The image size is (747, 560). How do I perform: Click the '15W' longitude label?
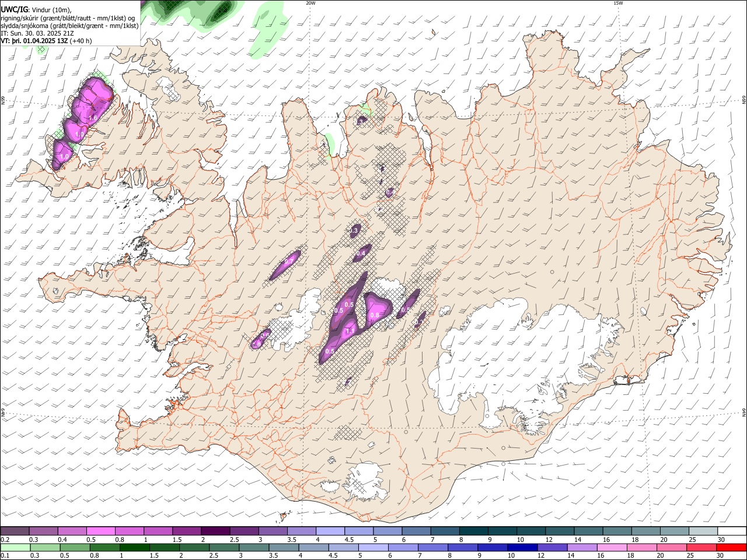[x=618, y=2]
